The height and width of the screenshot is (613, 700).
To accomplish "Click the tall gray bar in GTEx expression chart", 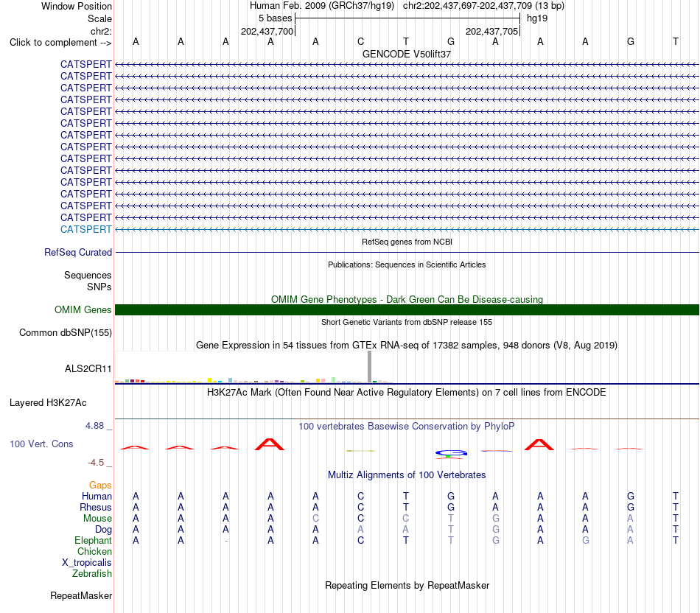I will tap(369, 367).
